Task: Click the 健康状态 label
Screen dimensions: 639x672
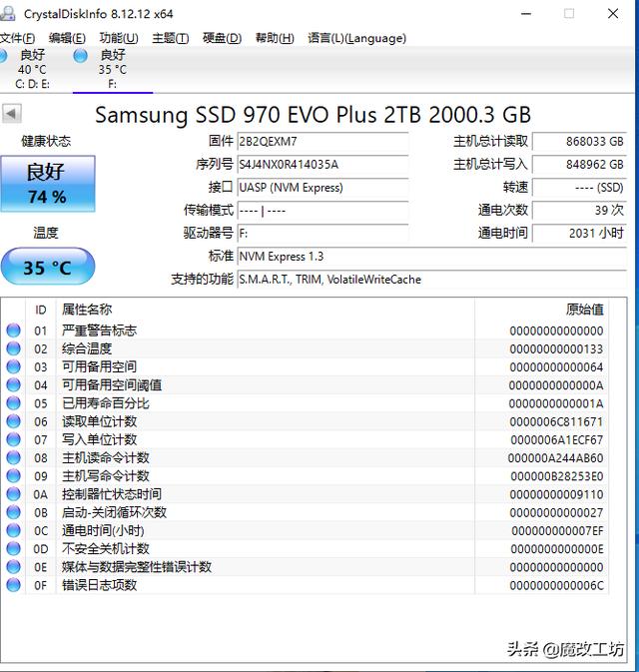Action: tap(46, 141)
